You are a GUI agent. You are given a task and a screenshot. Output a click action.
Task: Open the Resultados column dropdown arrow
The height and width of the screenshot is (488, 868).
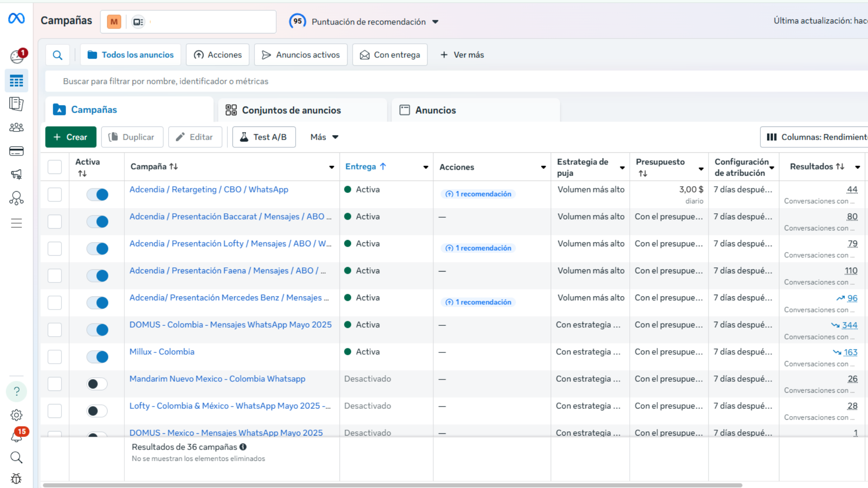(858, 167)
